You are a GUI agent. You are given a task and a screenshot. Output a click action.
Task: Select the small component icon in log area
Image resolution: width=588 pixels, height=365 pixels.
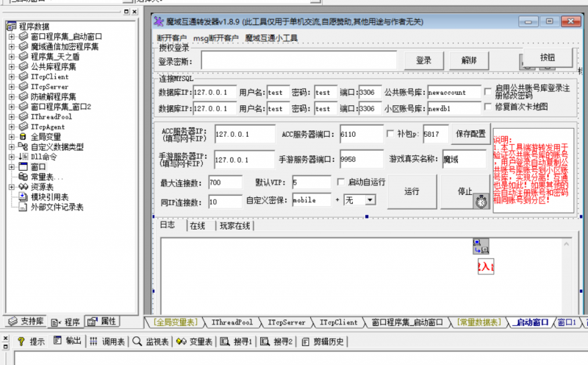(481, 246)
